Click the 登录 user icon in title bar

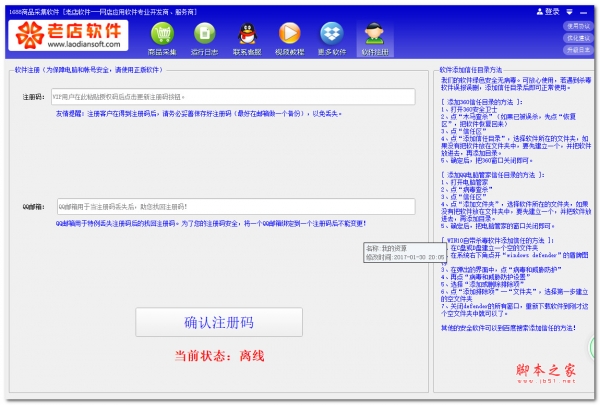coord(548,12)
